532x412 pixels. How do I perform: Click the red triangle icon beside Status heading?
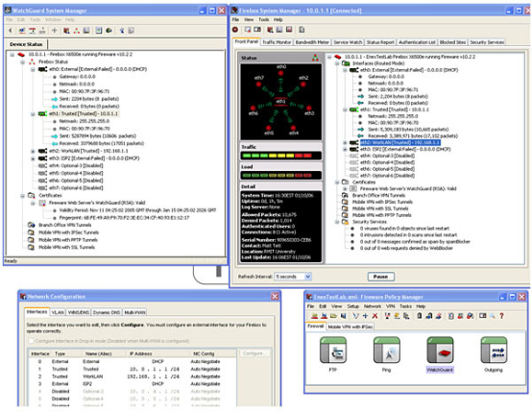point(315,58)
